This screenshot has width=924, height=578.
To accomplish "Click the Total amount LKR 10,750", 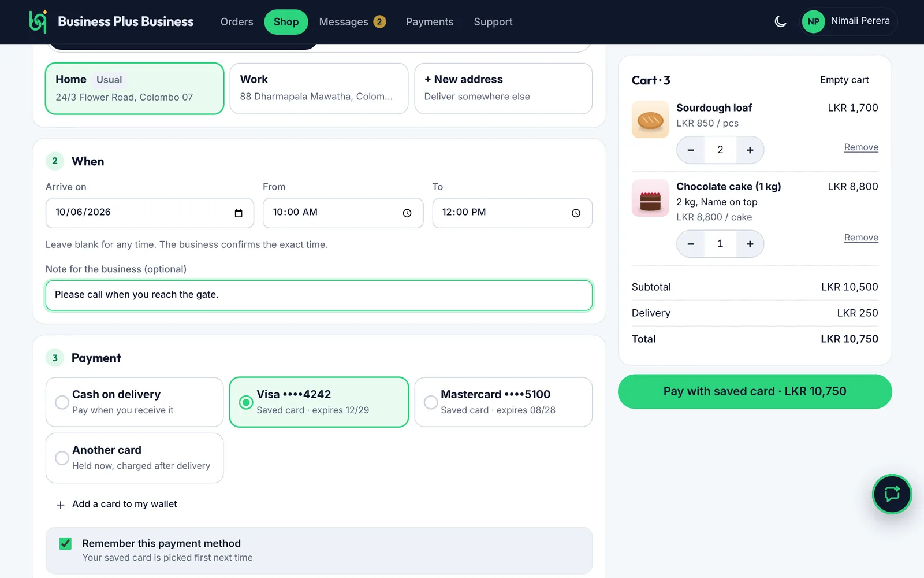I will coord(850,339).
